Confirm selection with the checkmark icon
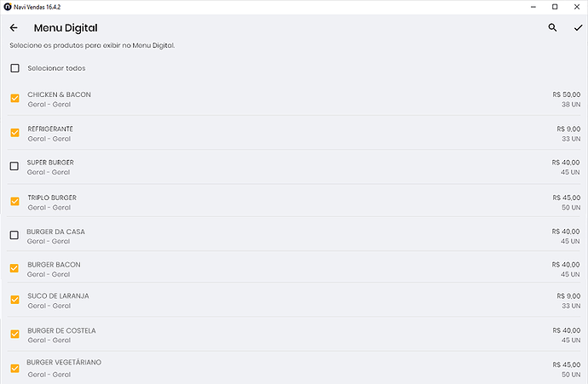The image size is (588, 384). (x=578, y=28)
